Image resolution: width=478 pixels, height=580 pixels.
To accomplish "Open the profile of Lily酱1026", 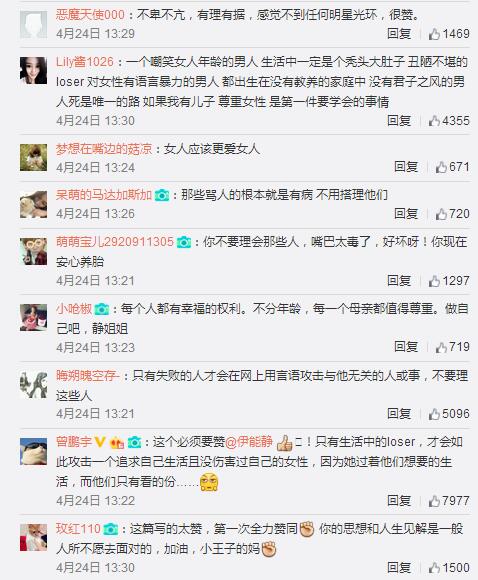I will click(85, 62).
